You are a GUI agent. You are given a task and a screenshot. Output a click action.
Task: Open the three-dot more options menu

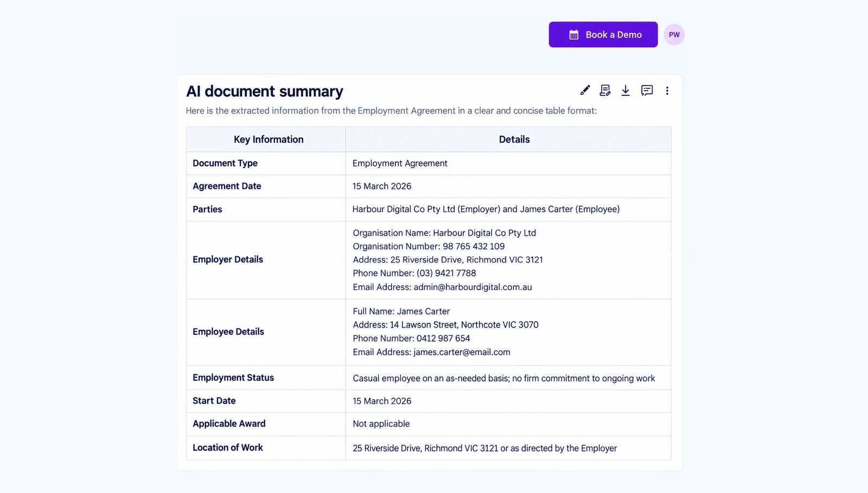667,91
